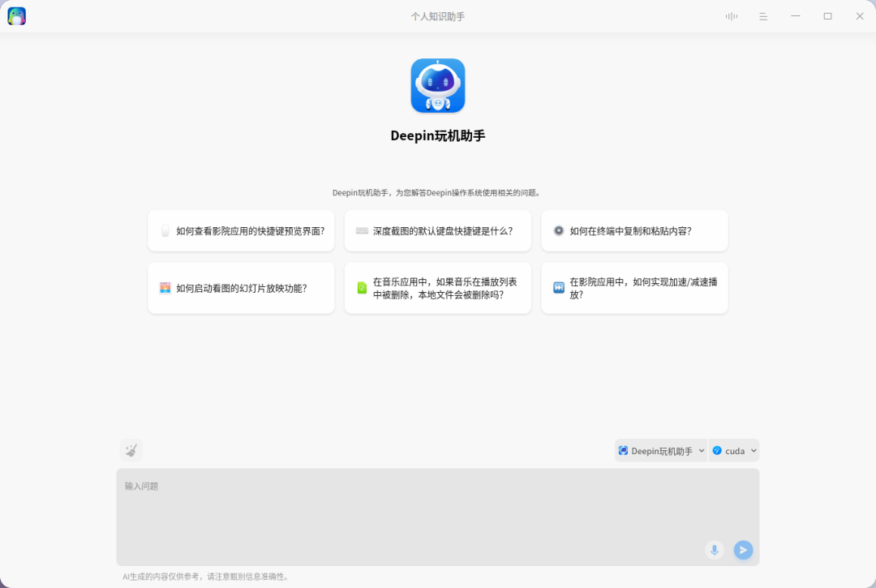Click the picture icon on the 看图 slideshow card
Screen dimensions: 876x588
click(165, 288)
